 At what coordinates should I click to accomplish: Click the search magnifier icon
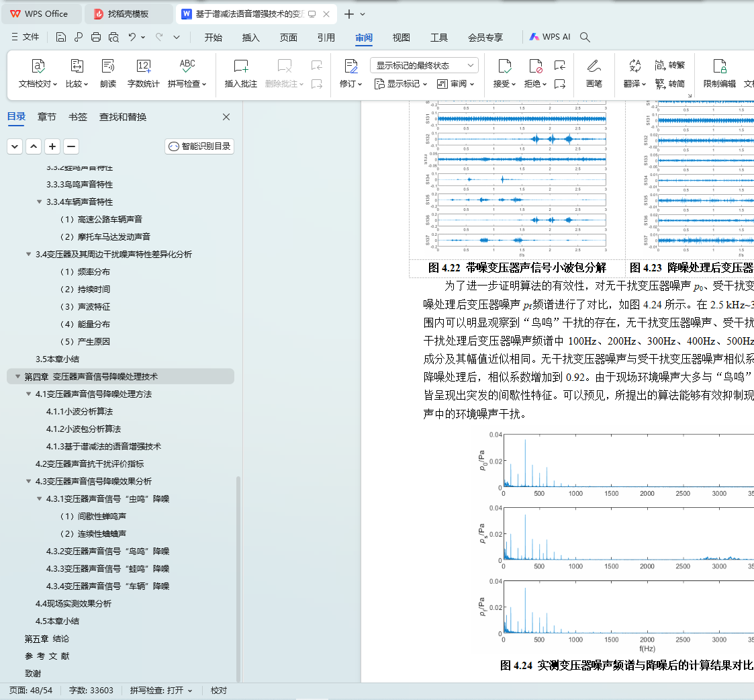[x=585, y=37]
